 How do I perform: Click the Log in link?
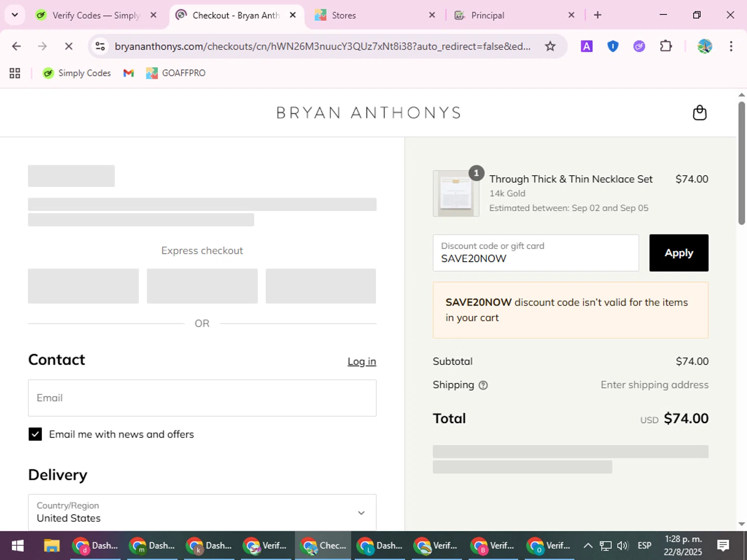point(362,361)
